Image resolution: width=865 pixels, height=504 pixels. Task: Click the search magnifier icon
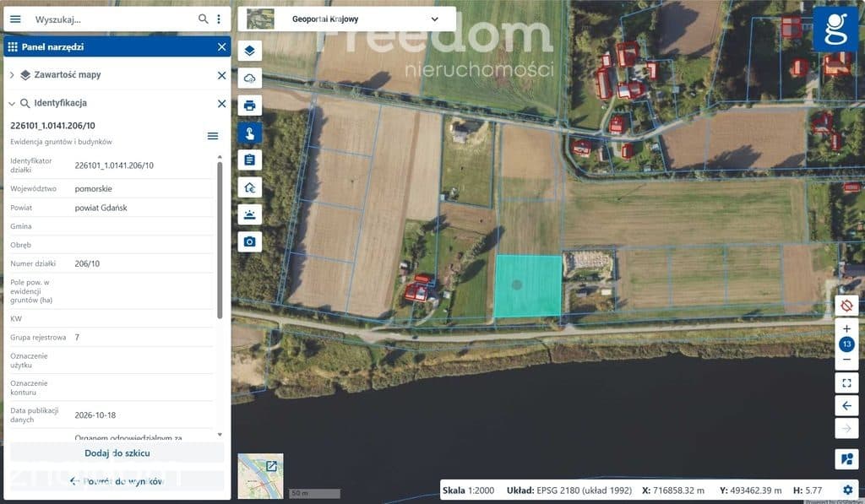tap(203, 19)
